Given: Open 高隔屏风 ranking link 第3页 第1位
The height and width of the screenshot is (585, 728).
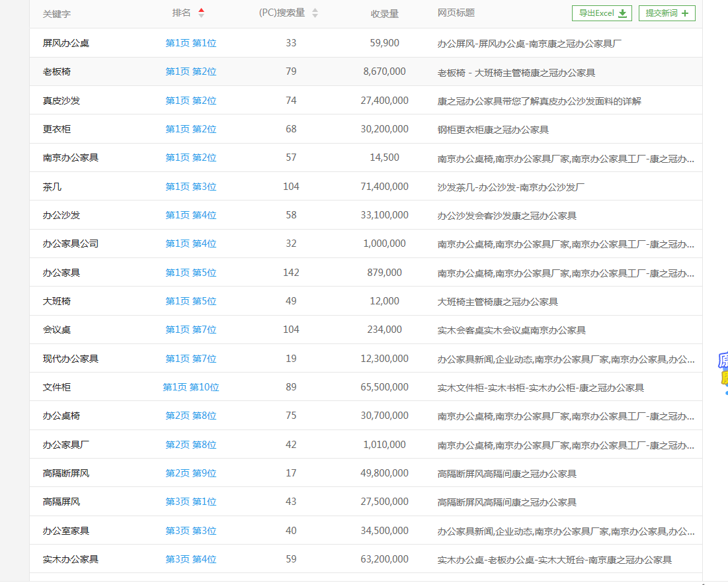Looking at the screenshot, I should 190,502.
